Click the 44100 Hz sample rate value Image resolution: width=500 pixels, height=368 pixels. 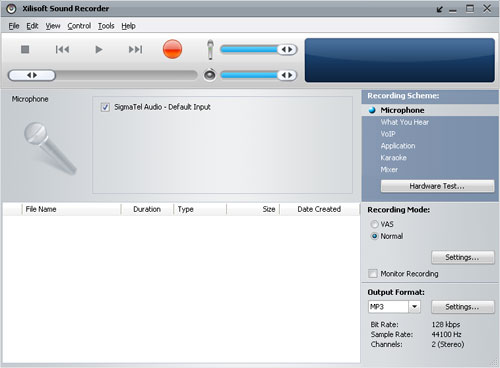446,334
